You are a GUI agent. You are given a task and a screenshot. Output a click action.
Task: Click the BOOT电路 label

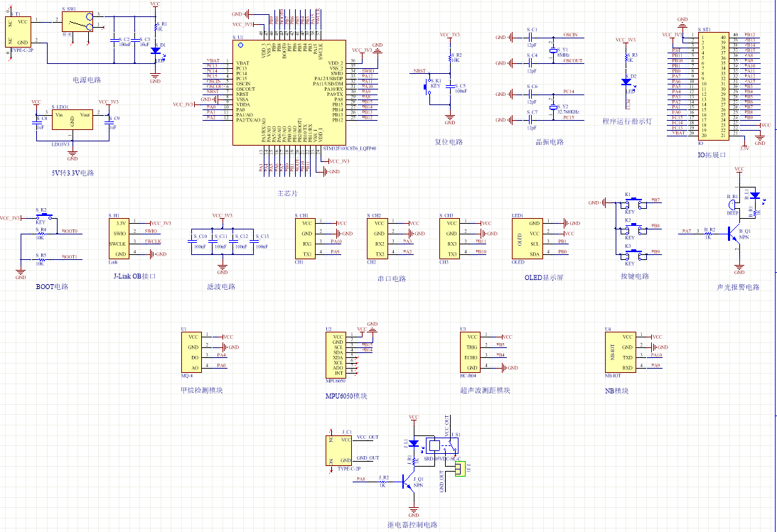point(52,286)
